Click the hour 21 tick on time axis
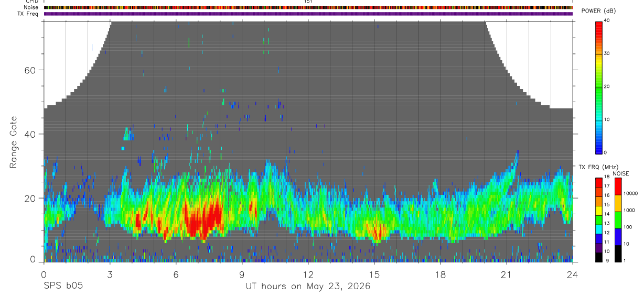The image size is (644, 297). pyautogui.click(x=506, y=274)
